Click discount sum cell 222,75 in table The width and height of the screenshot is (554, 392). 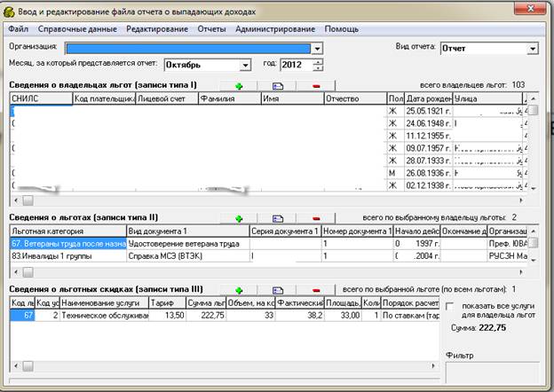coord(206,316)
